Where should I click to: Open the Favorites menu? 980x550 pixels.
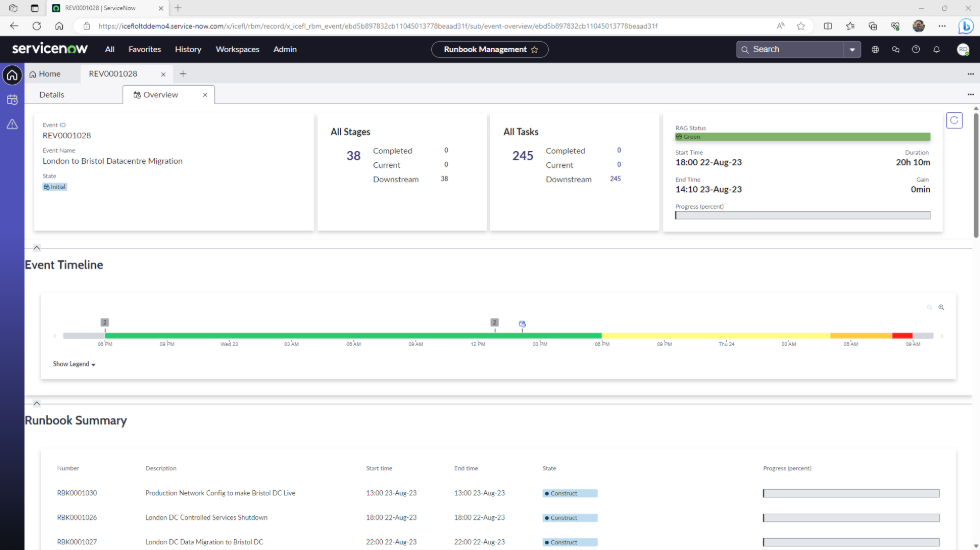pyautogui.click(x=144, y=49)
